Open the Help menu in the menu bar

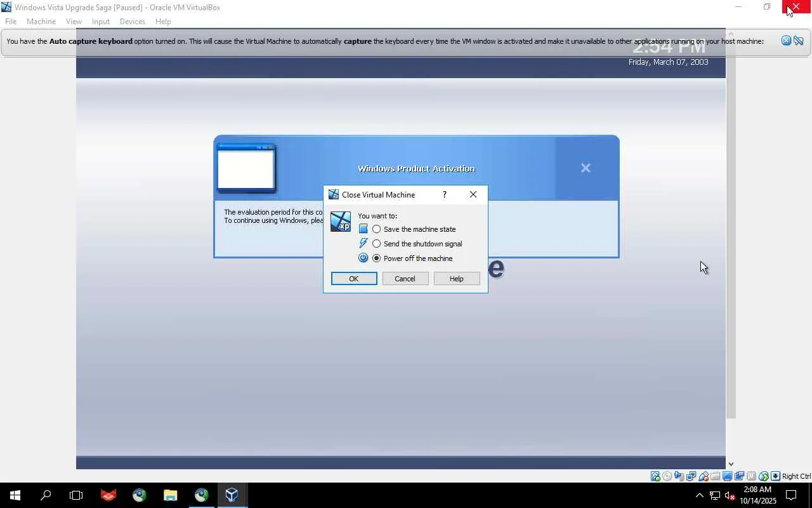point(163,21)
